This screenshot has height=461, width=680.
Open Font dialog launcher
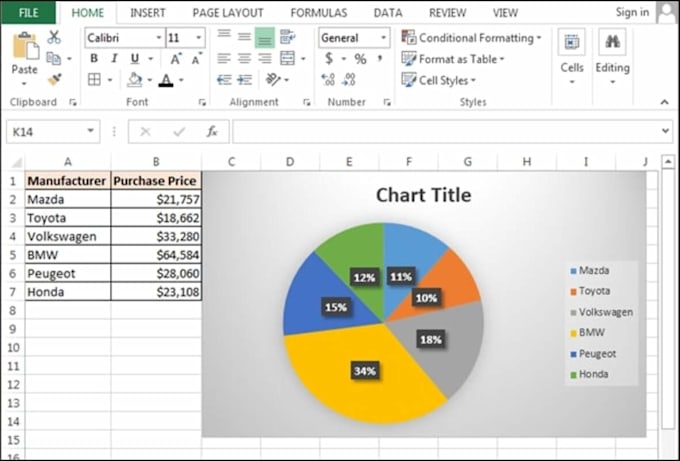click(x=202, y=102)
